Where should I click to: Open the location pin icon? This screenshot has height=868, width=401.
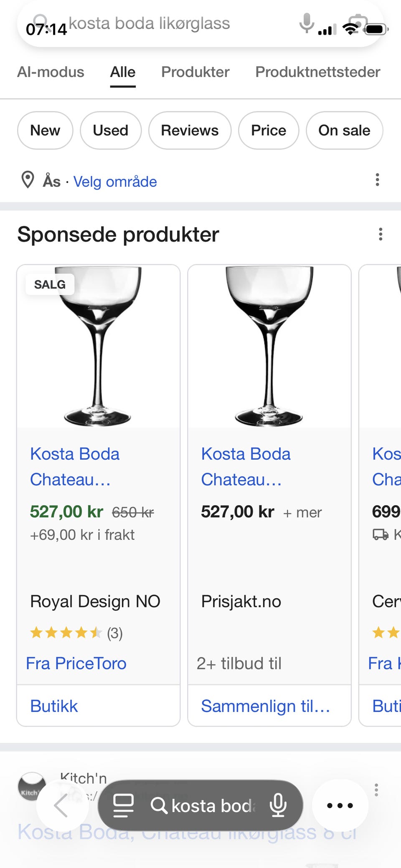tap(28, 180)
